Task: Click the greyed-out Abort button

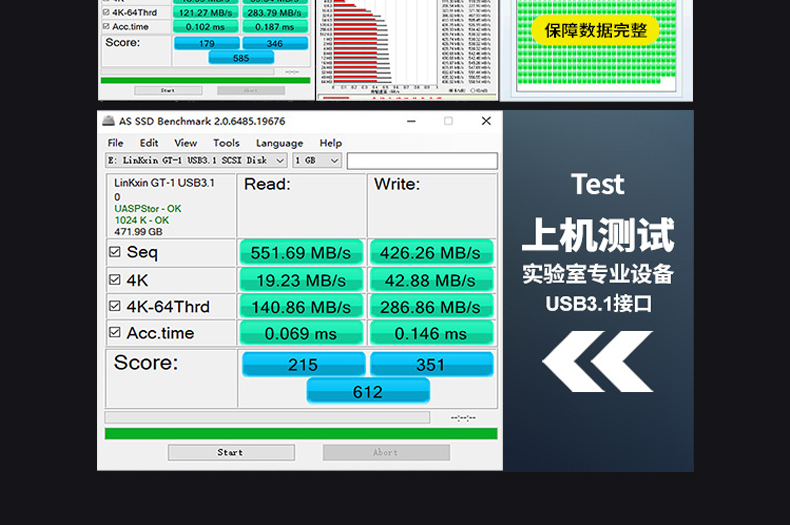Action: (385, 453)
